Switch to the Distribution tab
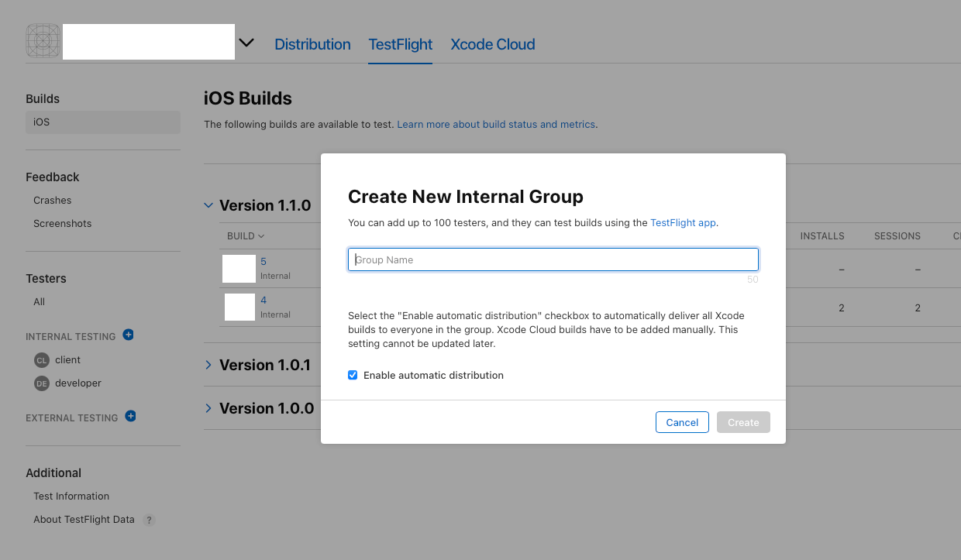Image resolution: width=961 pixels, height=560 pixels. click(312, 44)
